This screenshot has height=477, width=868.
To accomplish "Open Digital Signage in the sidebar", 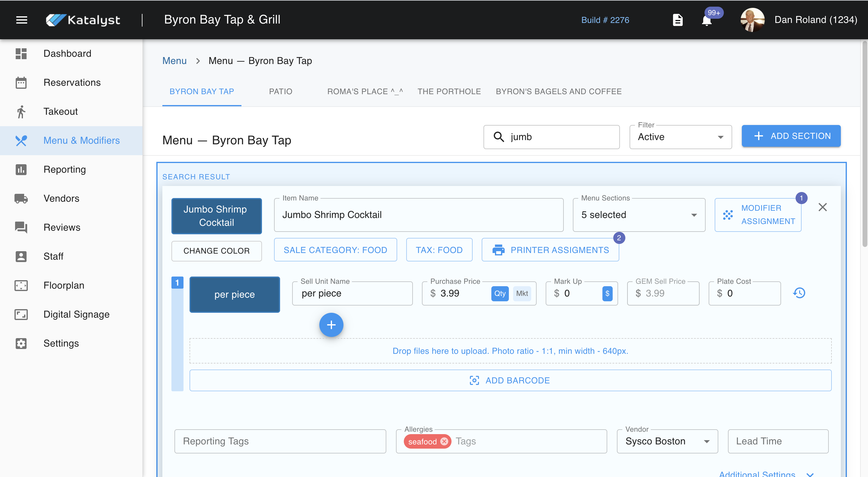I will tap(76, 314).
